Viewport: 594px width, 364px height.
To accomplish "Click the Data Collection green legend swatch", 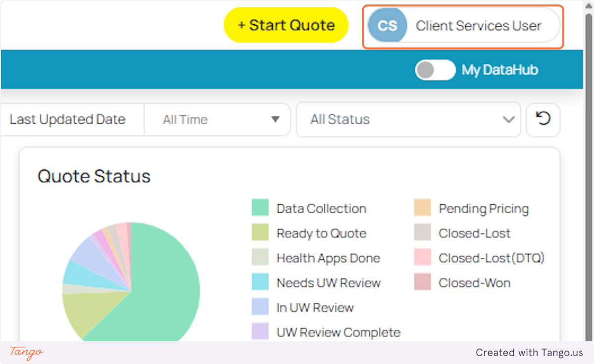I will coord(260,207).
